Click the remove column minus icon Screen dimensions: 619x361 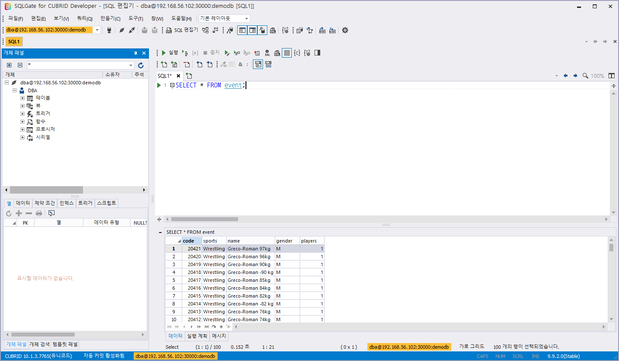29,213
